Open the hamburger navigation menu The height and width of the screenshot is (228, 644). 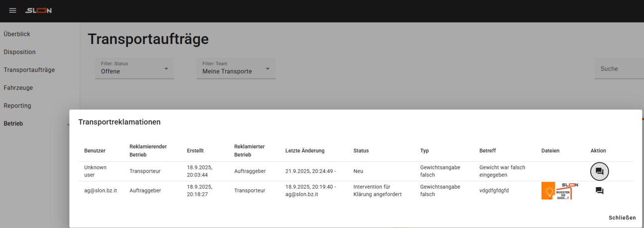tap(13, 10)
